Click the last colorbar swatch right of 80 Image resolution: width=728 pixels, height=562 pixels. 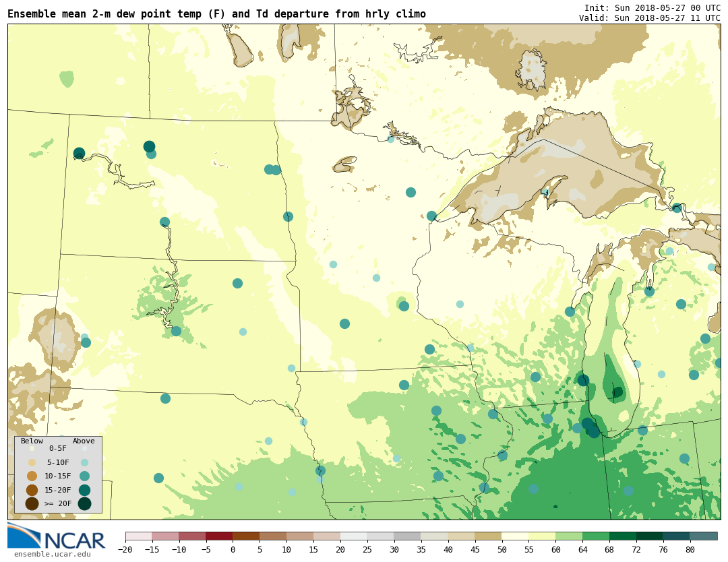coord(704,536)
